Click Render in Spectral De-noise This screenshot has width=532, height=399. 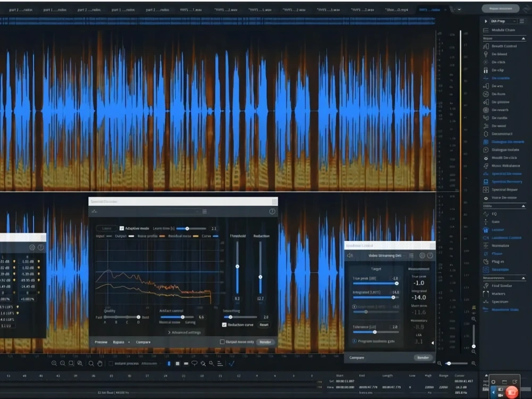(x=265, y=342)
